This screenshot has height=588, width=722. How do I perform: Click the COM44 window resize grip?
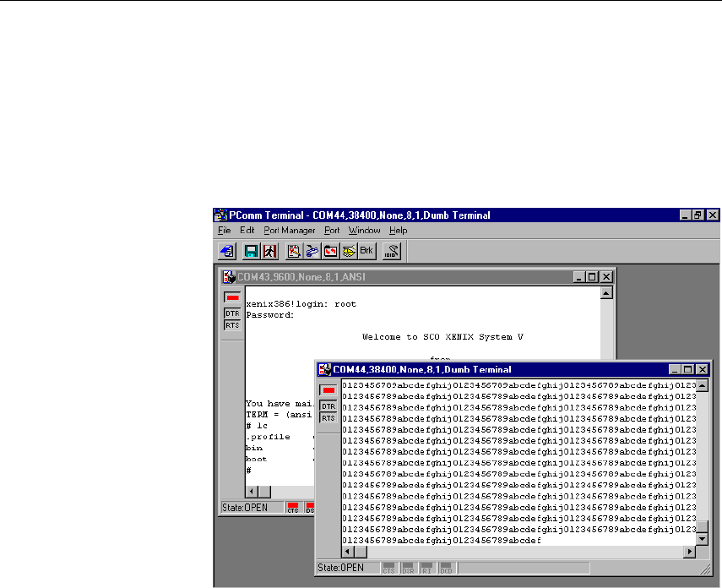(705, 569)
